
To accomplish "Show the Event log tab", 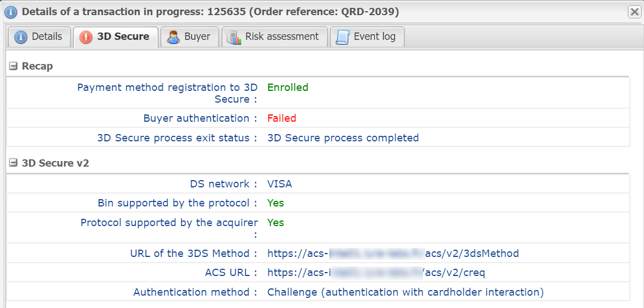I will click(x=367, y=37).
